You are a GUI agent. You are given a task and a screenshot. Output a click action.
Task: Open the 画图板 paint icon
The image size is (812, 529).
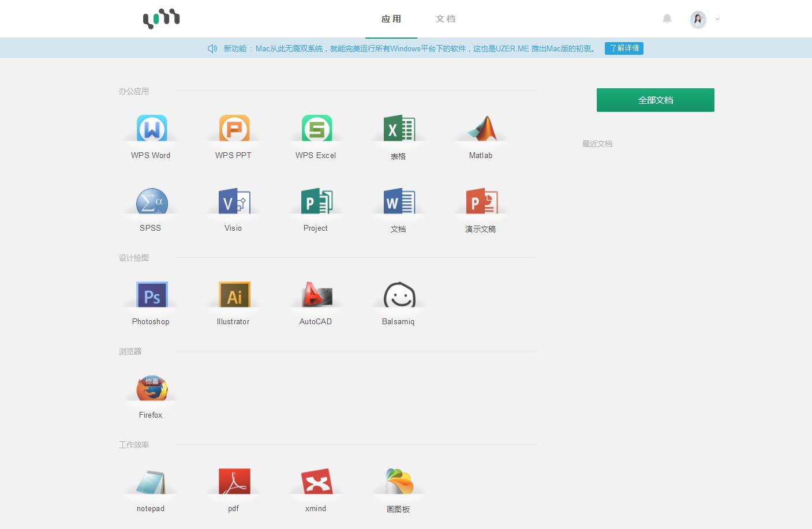(399, 482)
